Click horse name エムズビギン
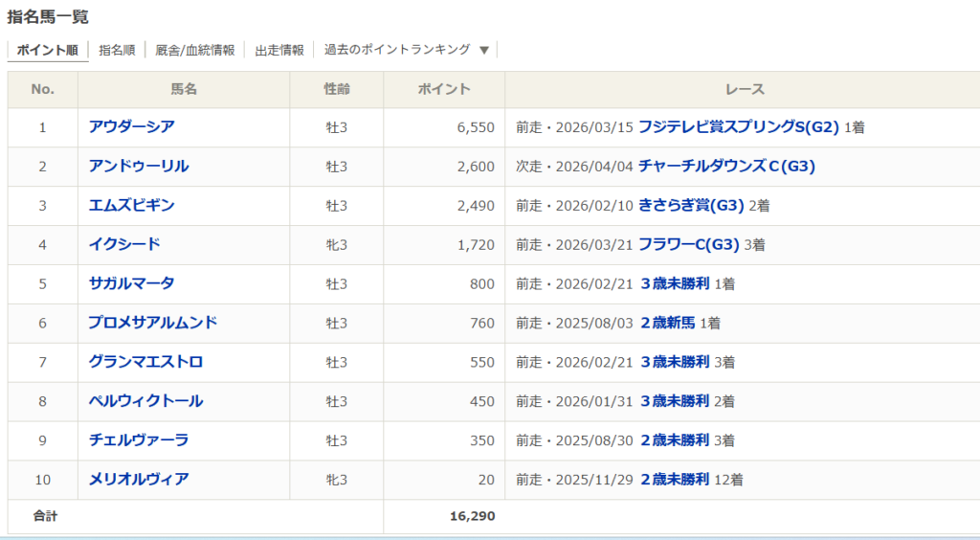This screenshot has height=540, width=980. click(132, 205)
